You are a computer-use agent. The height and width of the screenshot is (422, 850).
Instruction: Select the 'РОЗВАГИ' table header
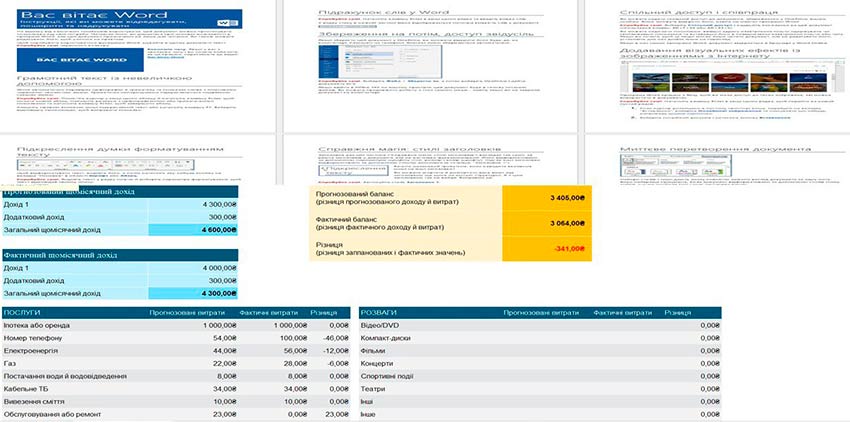[x=381, y=313]
